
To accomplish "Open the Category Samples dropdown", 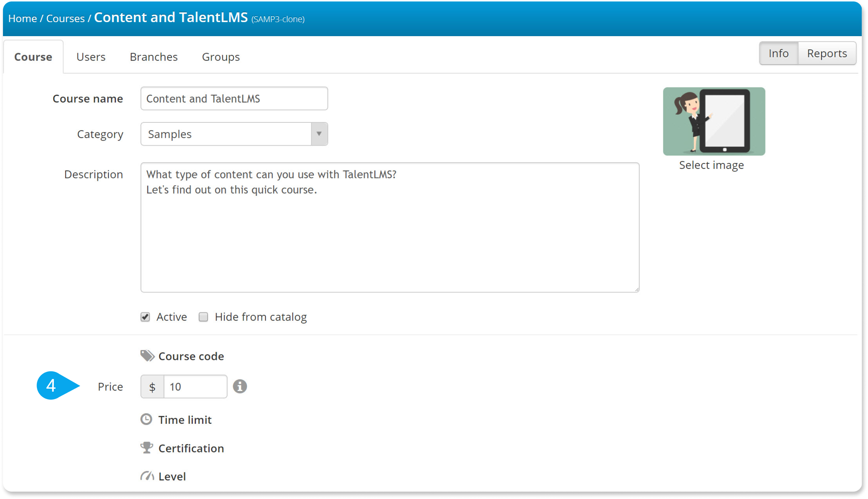I will [x=234, y=134].
